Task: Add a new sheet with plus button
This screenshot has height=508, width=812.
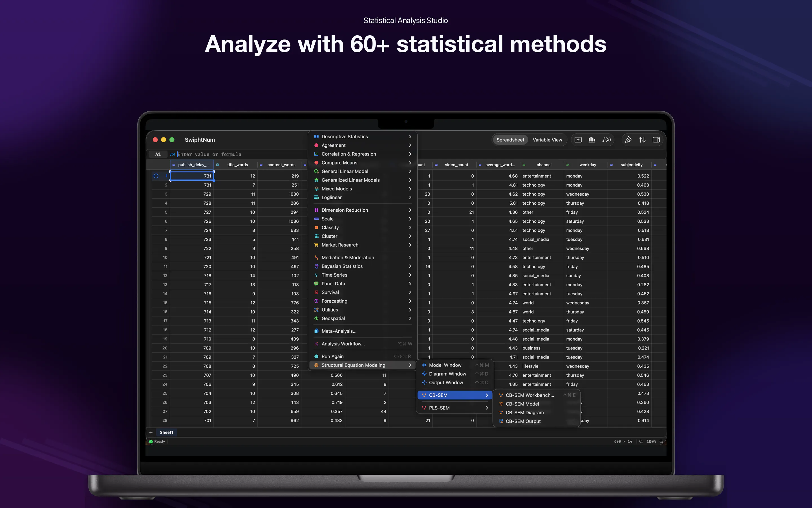Action: pos(151,432)
